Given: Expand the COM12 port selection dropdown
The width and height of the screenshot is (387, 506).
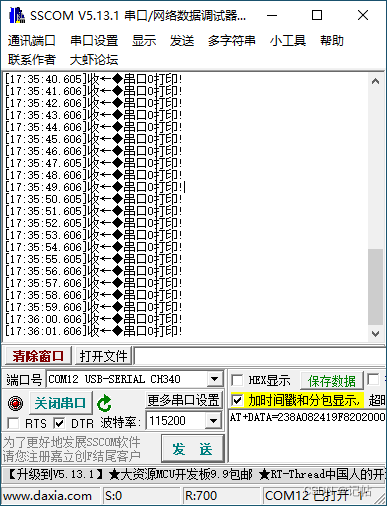Looking at the screenshot, I should point(214,379).
